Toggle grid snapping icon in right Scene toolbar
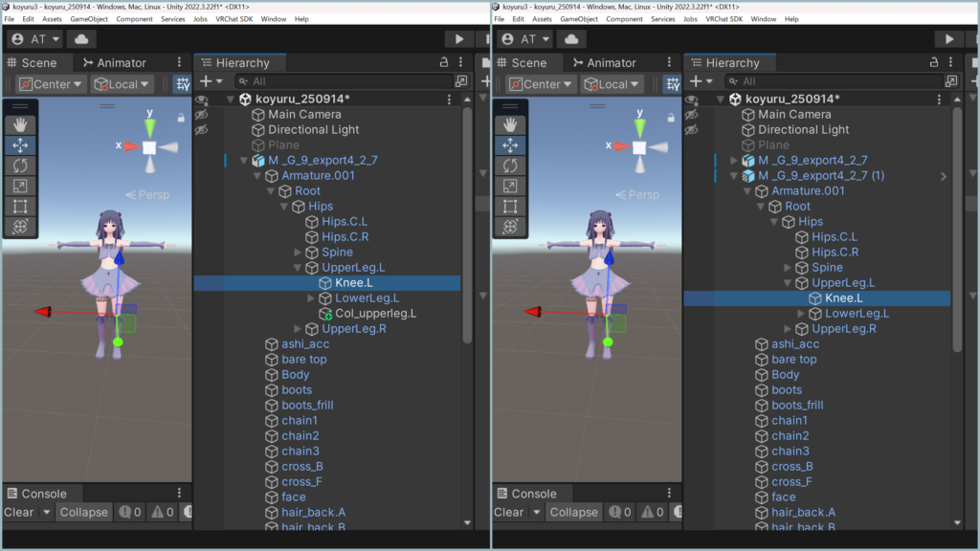The height and width of the screenshot is (551, 980). click(673, 84)
